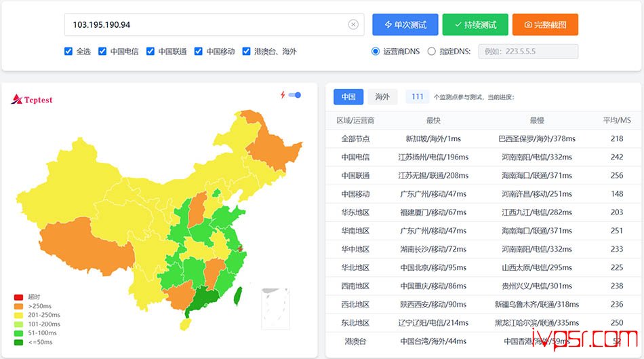Uncheck the 中国联通 checkbox
Screen dimensions: 644x359
point(150,52)
